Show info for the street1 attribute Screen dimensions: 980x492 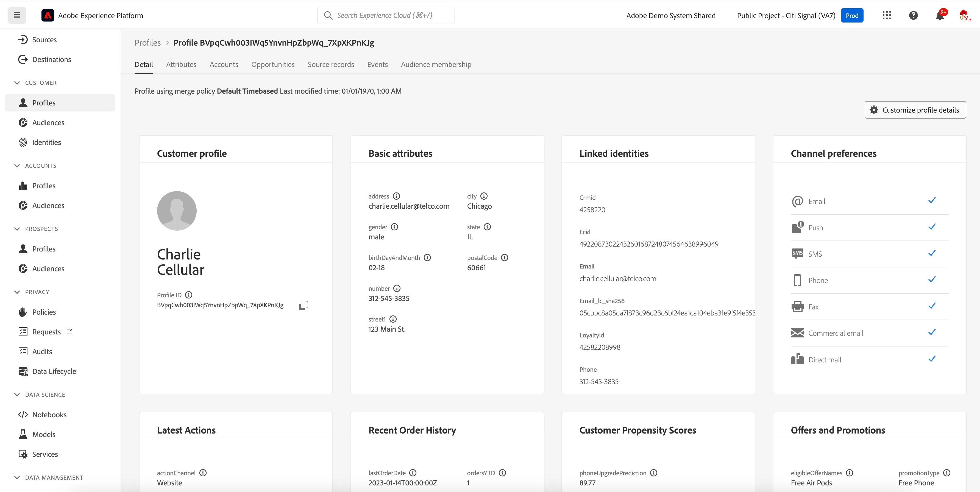click(x=393, y=319)
